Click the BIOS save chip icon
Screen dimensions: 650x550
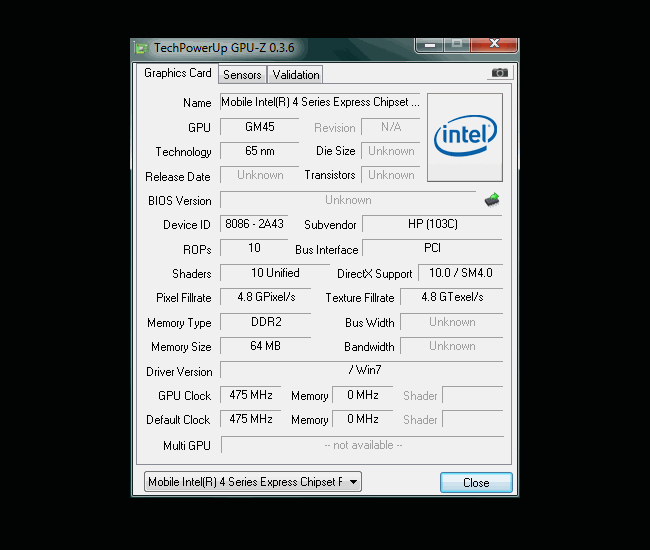(x=492, y=200)
